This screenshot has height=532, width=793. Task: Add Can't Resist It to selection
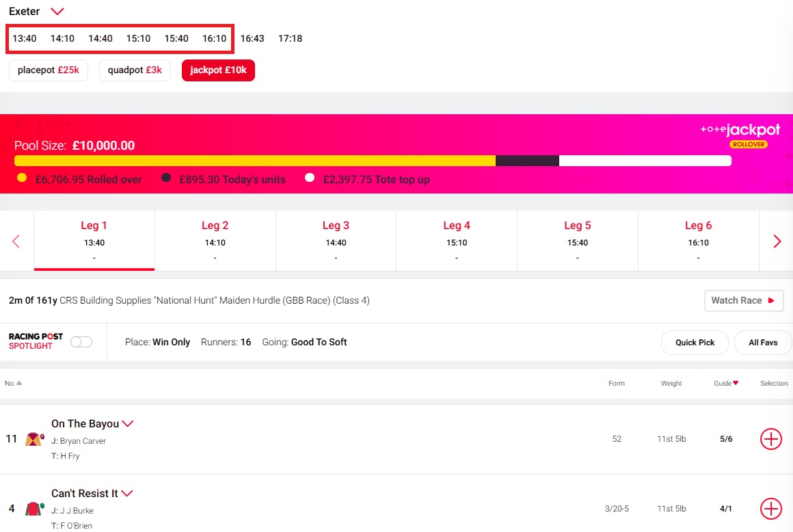pyautogui.click(x=770, y=509)
